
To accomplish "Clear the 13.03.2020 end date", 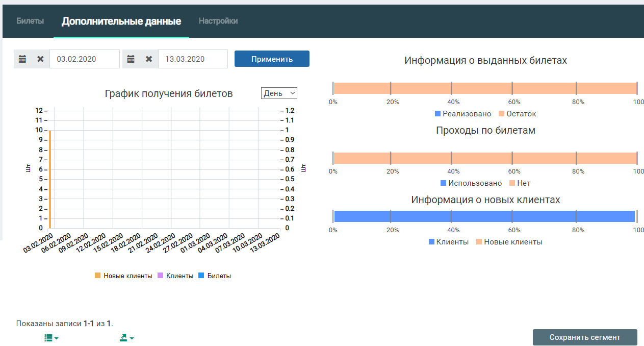I will (149, 59).
